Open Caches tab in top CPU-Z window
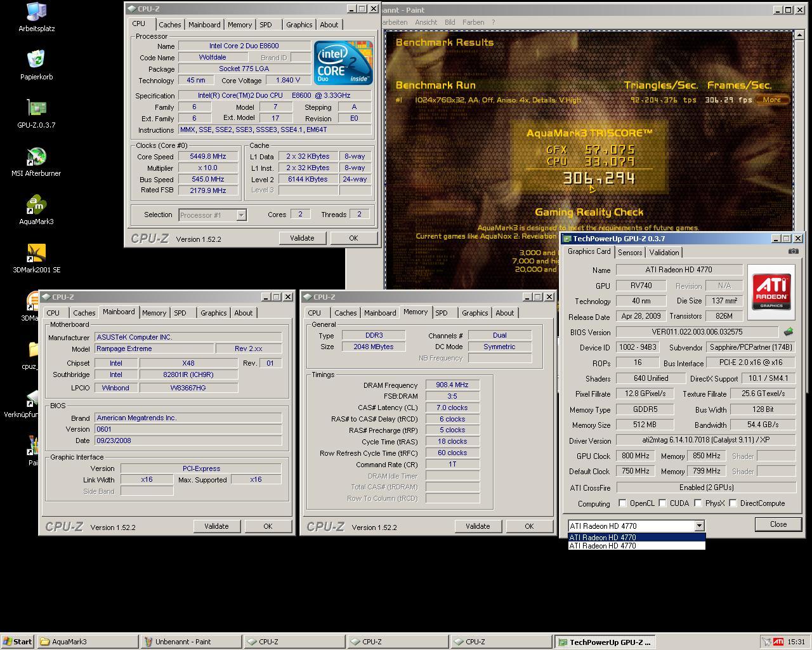This screenshot has height=650, width=812. click(x=169, y=25)
